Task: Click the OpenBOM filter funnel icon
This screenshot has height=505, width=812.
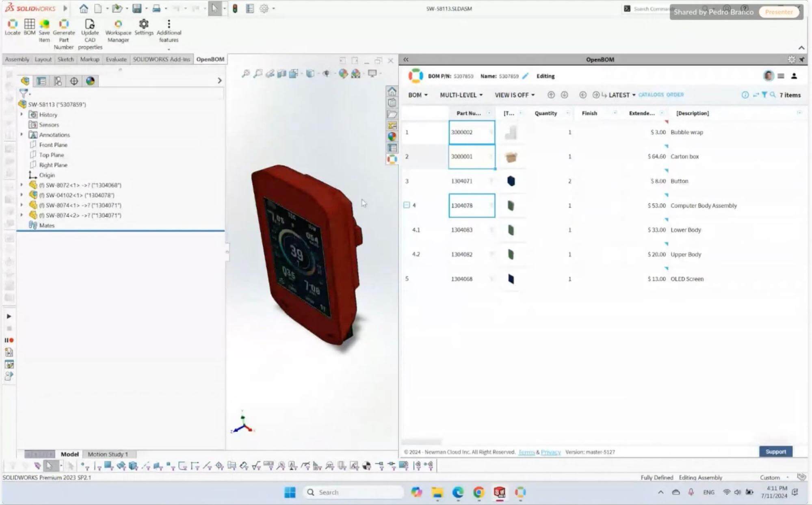Action: (764, 95)
